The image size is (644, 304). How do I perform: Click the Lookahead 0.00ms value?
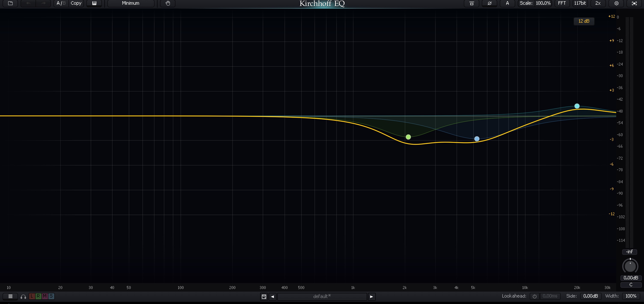(x=550, y=296)
